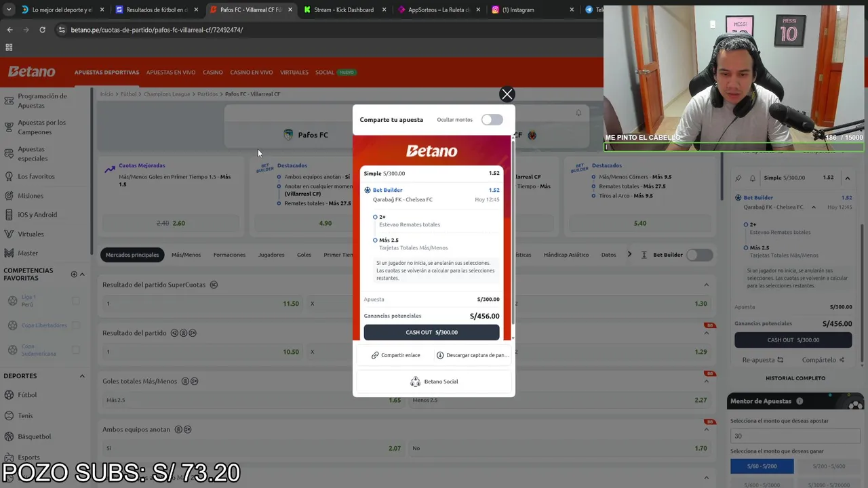This screenshot has width=868, height=488.
Task: Open the APUESTAS EN VIVO menu
Action: coord(171,73)
